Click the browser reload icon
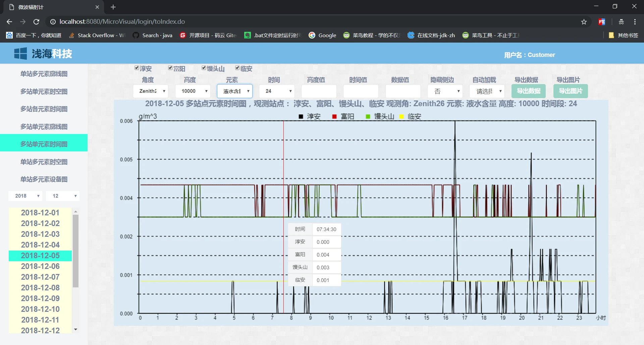The height and width of the screenshot is (345, 644). click(x=36, y=22)
